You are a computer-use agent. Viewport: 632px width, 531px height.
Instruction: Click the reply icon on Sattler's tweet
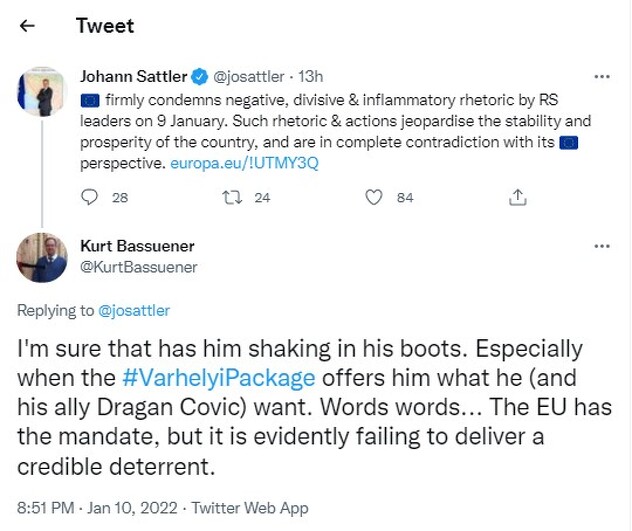click(x=90, y=197)
